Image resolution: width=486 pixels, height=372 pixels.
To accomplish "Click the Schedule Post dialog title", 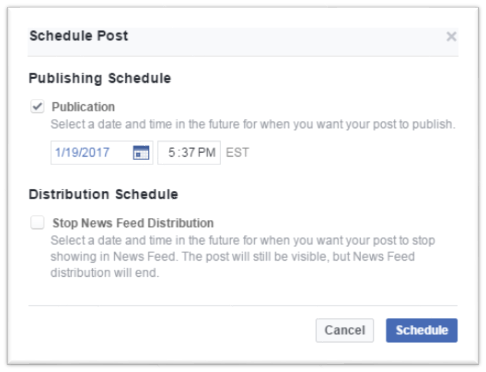I will tap(79, 36).
